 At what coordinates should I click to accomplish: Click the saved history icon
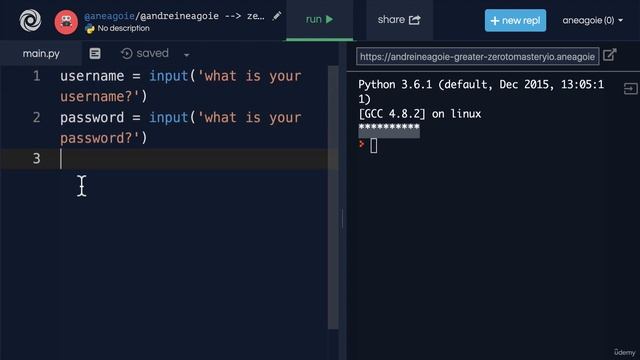point(127,53)
